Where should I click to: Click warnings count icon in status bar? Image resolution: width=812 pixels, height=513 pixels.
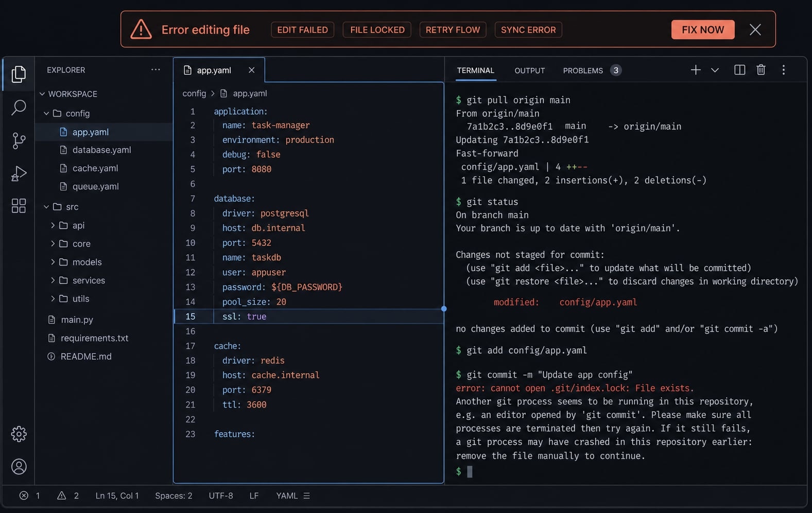tap(61, 496)
